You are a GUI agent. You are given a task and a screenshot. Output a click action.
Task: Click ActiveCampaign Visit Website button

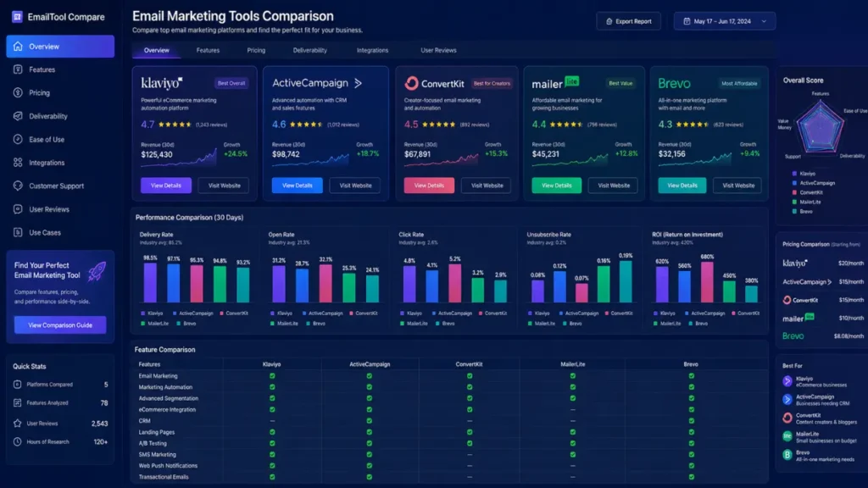coord(355,186)
